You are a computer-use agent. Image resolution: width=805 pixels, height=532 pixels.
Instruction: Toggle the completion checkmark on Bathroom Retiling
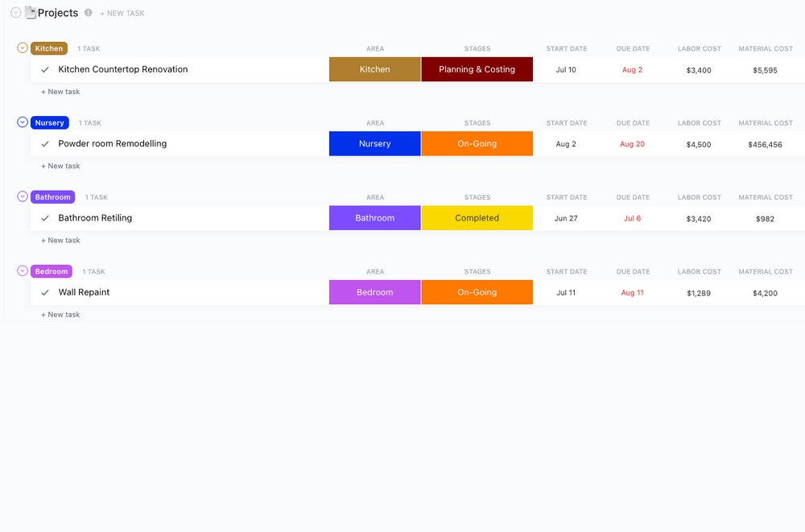coord(45,217)
